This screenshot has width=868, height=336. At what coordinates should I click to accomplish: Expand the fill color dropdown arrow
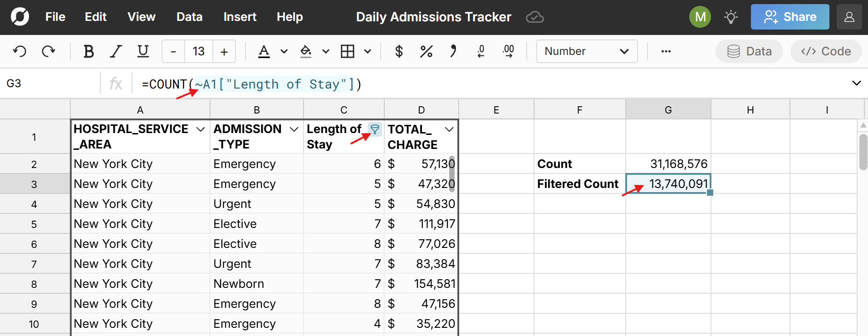tap(326, 51)
